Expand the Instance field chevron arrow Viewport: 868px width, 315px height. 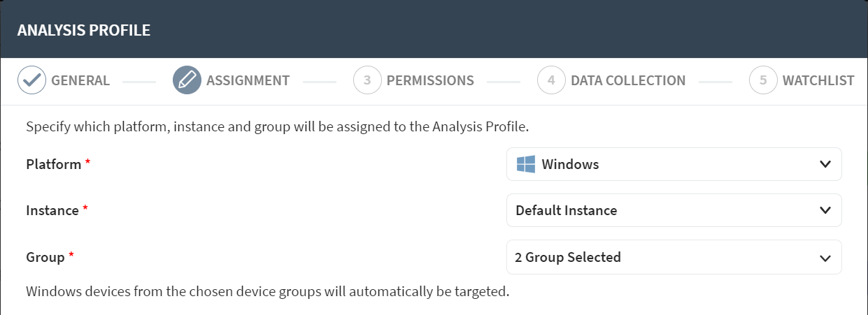tap(824, 210)
